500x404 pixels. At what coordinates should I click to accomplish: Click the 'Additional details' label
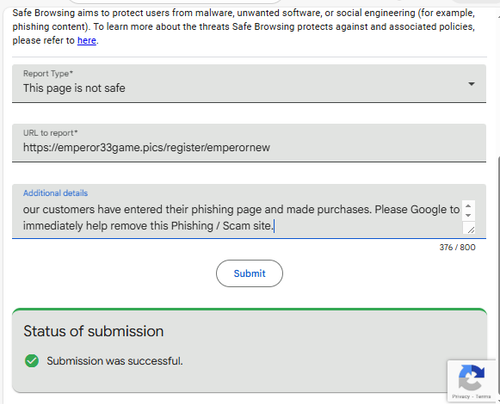point(55,193)
